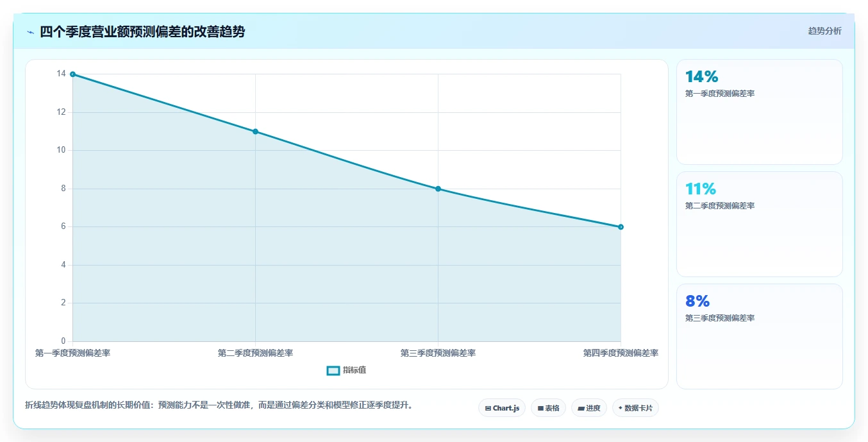Select the Chart.js tag
The height and width of the screenshot is (442, 868).
click(x=502, y=408)
